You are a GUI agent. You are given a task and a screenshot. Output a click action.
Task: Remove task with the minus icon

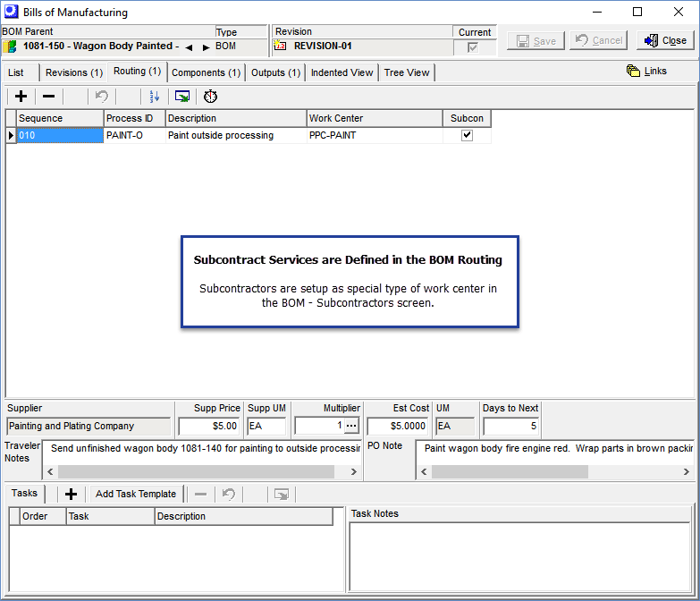point(201,494)
